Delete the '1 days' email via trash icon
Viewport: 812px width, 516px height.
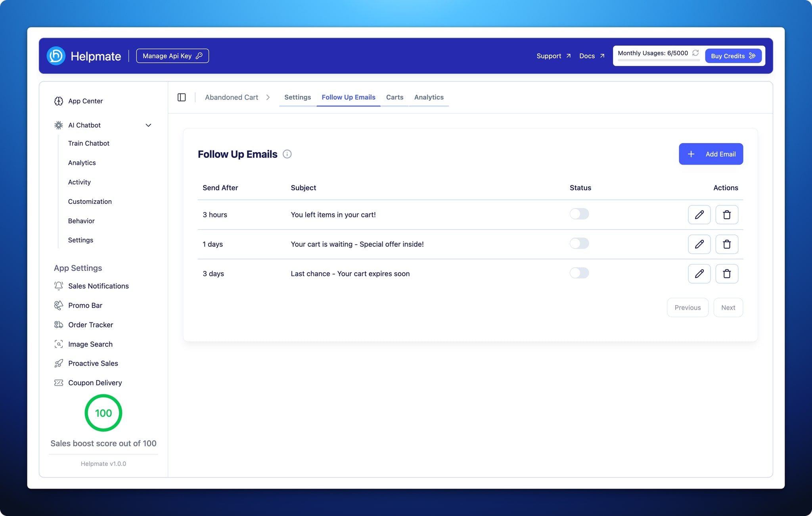coord(726,244)
